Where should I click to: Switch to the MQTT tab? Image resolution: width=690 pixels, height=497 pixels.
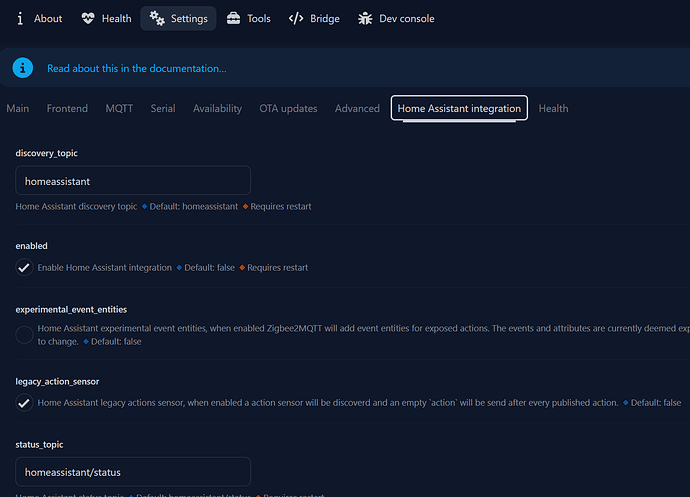tap(119, 108)
